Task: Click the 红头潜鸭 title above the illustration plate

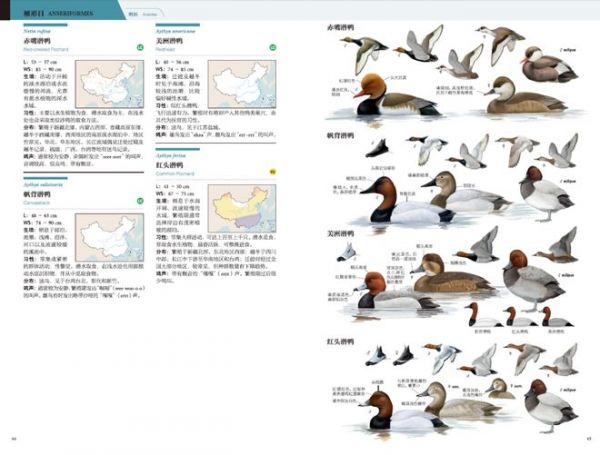Action: click(x=340, y=341)
